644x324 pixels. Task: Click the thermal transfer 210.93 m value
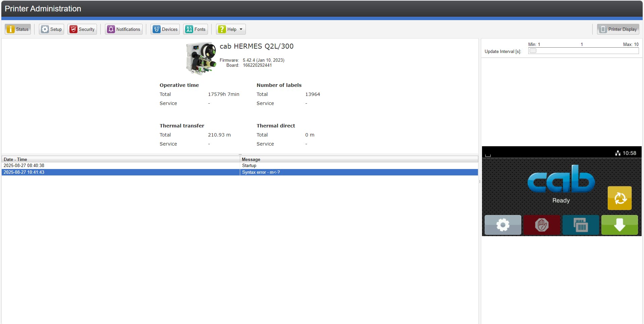219,135
